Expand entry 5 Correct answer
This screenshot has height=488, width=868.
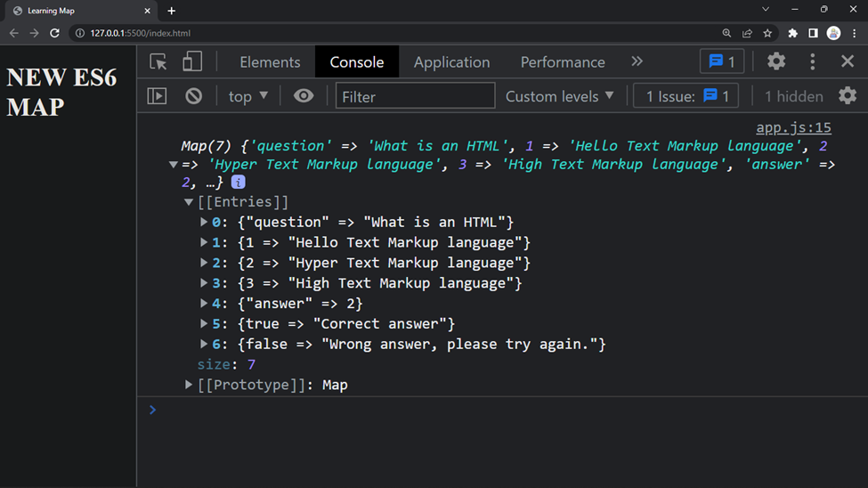coord(204,323)
